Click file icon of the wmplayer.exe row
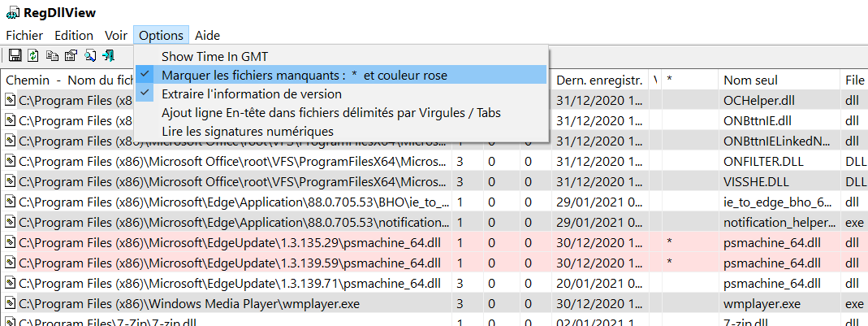868x326 pixels. coord(11,304)
